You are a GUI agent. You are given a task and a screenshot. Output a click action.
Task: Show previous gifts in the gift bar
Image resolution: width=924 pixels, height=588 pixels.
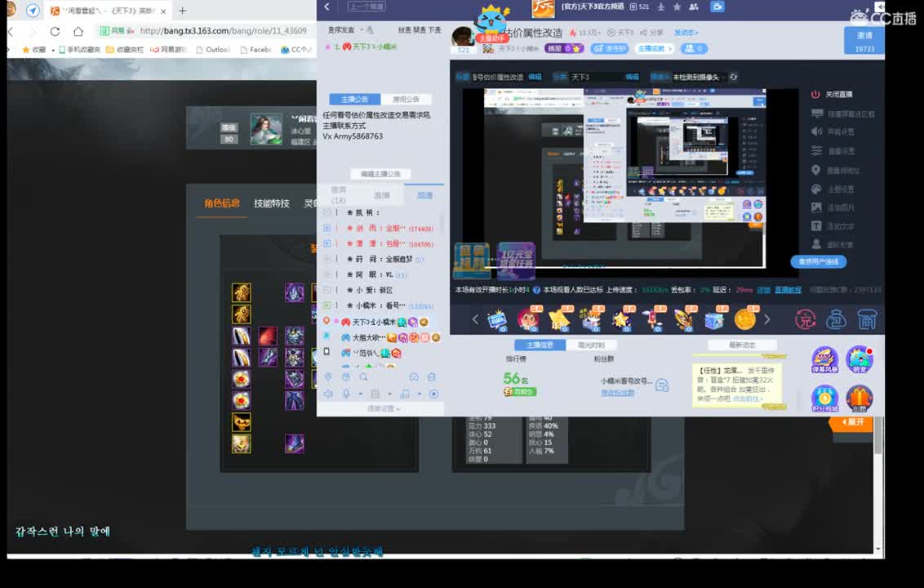475,319
